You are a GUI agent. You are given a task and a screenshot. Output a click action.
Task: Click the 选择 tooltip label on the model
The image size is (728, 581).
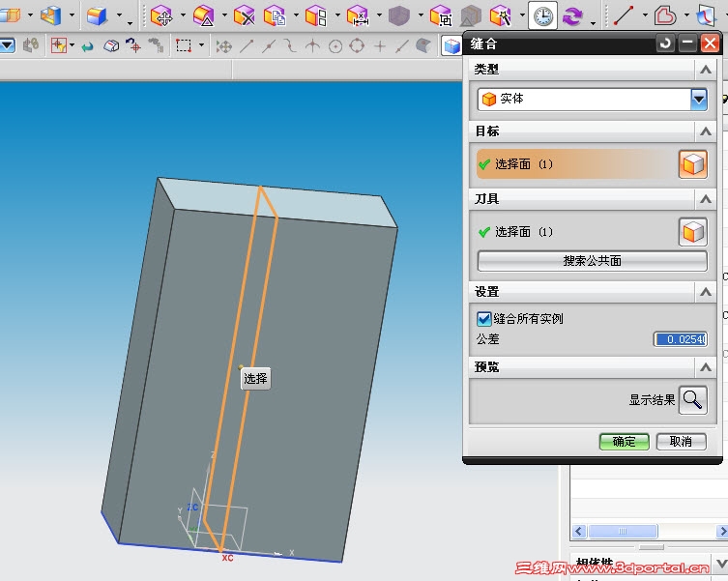[x=255, y=379]
